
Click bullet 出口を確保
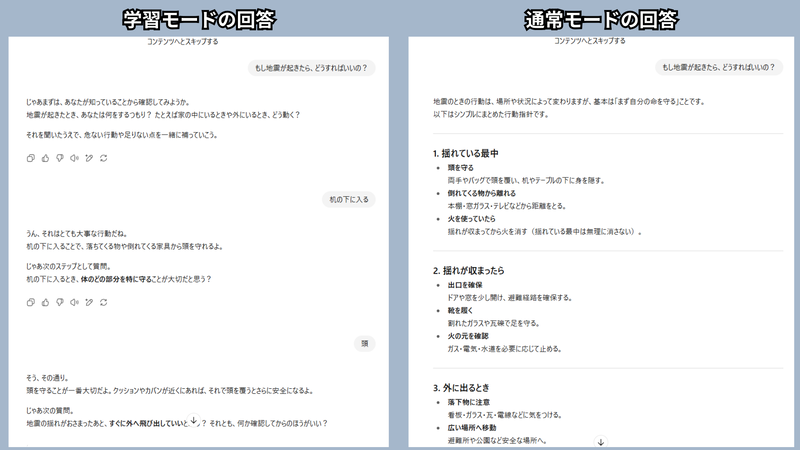(x=465, y=285)
